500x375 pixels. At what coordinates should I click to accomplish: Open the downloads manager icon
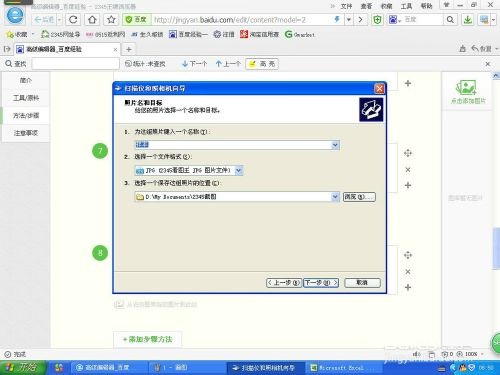[468, 20]
